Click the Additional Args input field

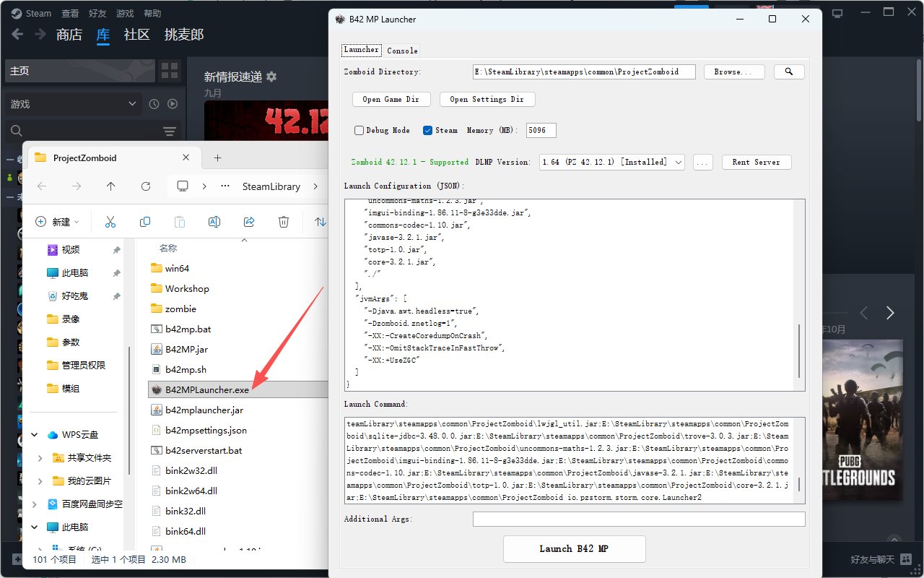[638, 519]
